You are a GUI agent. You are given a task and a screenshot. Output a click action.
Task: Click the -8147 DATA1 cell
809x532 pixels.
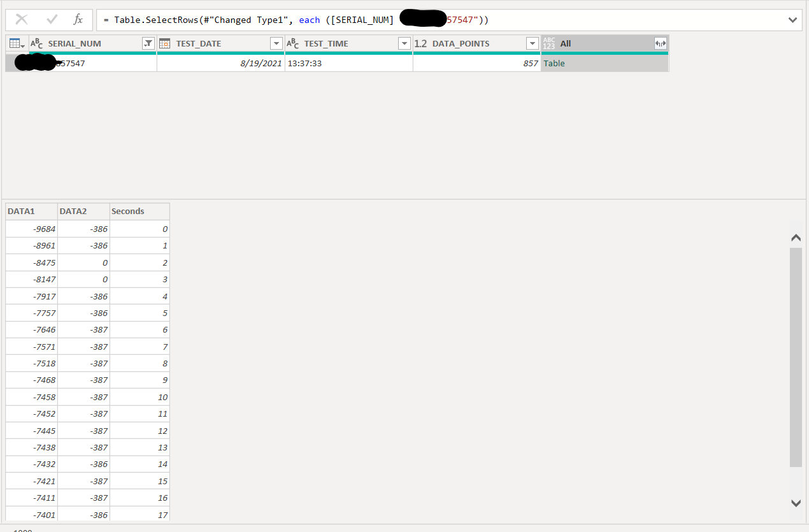click(31, 279)
